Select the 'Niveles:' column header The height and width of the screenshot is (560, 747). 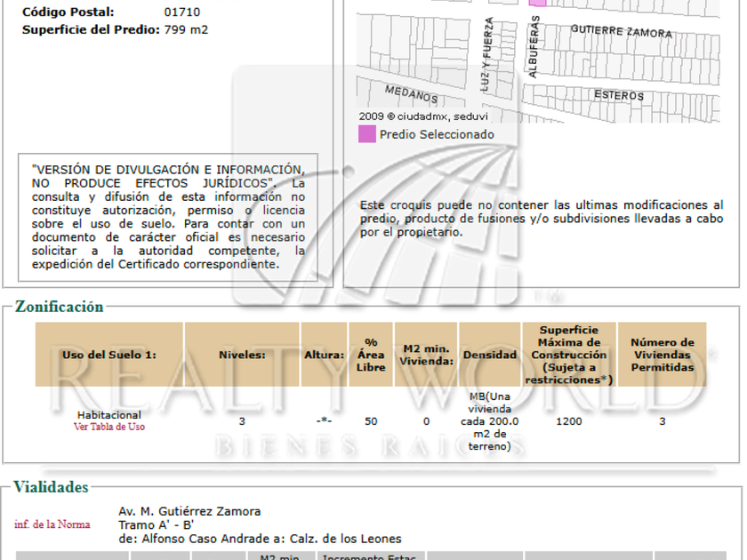coord(242,355)
